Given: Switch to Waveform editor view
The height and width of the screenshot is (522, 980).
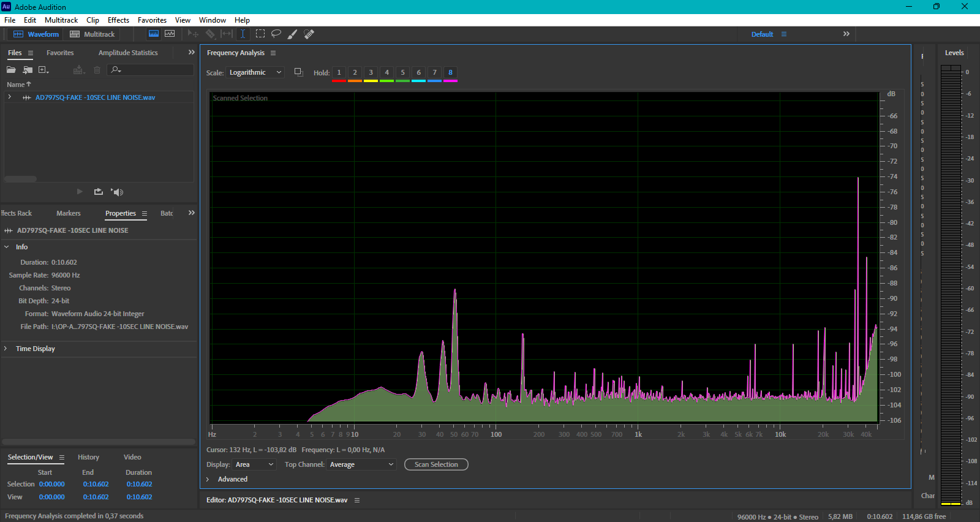Looking at the screenshot, I should 36,34.
